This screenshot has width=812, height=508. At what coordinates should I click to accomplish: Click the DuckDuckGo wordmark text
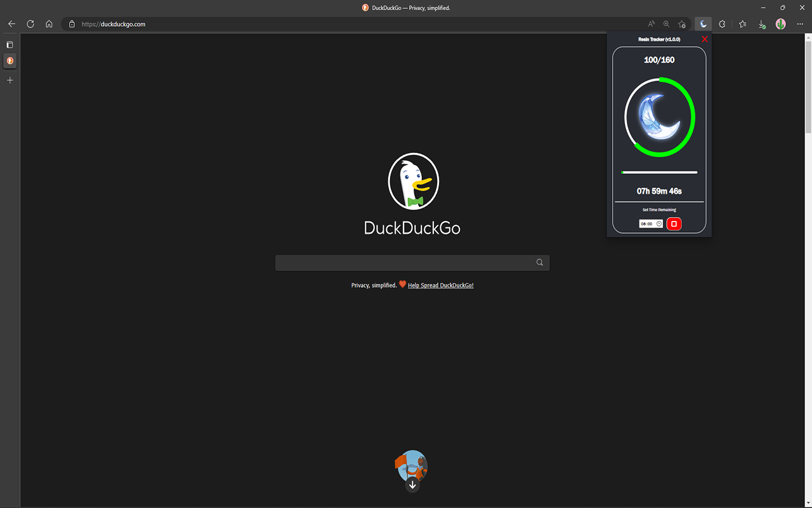coord(412,227)
